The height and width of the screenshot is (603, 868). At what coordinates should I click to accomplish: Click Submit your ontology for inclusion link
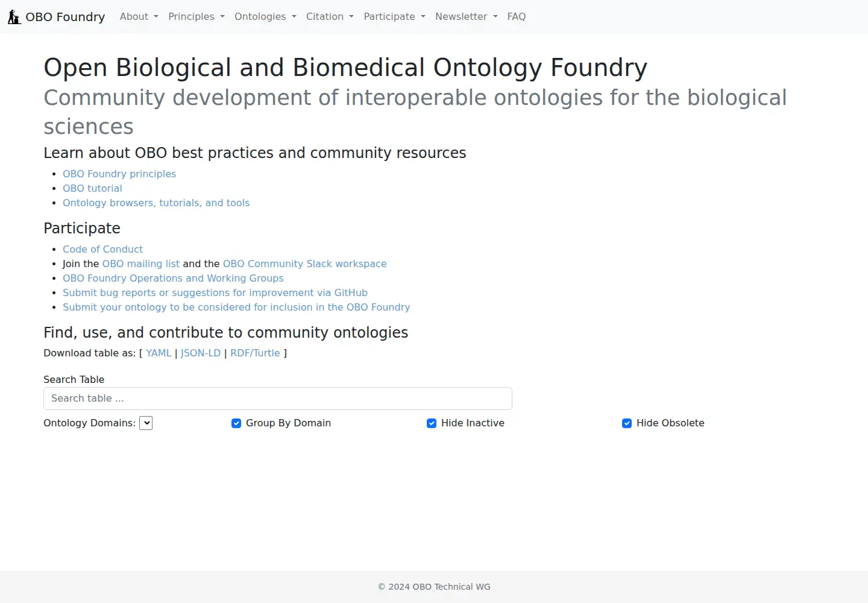(236, 307)
